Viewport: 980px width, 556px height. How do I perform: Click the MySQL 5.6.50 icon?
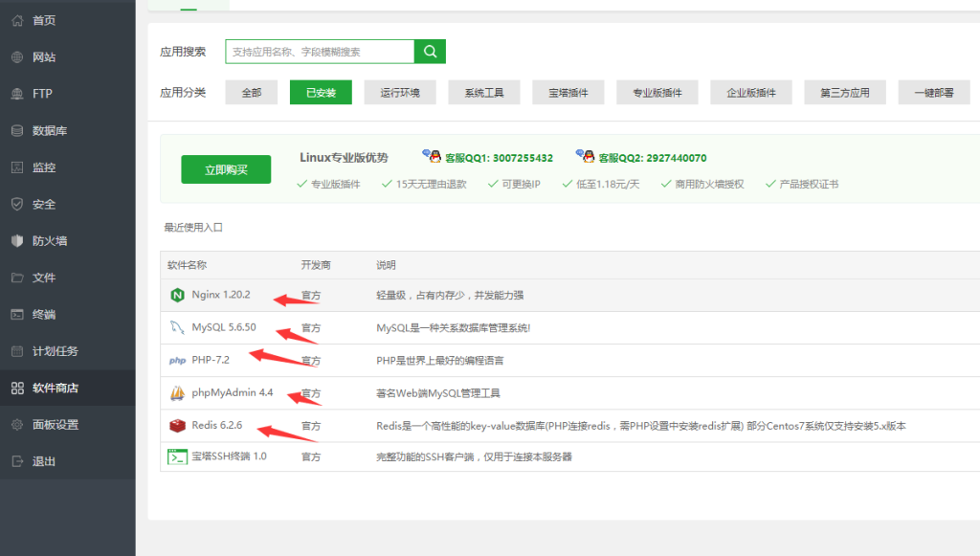177,325
